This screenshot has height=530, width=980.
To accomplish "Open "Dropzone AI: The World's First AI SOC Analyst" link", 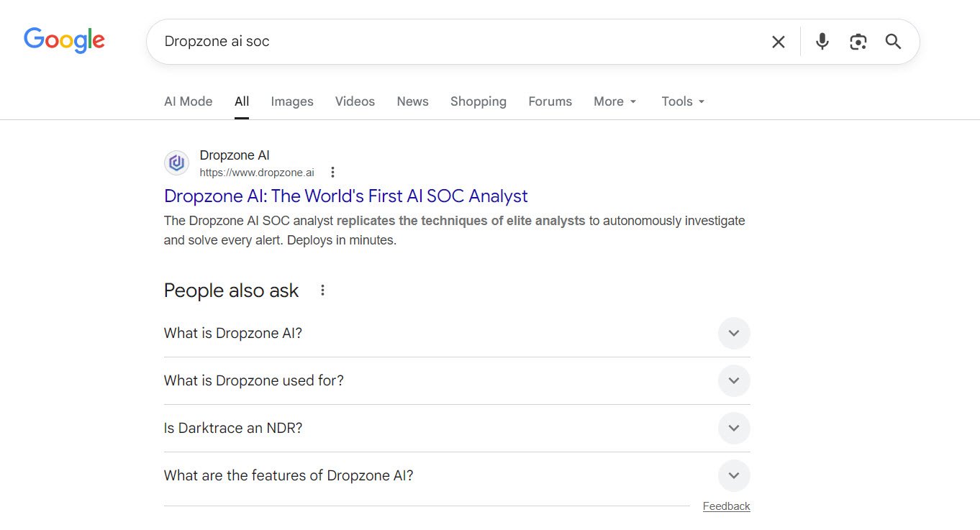I will tap(345, 196).
